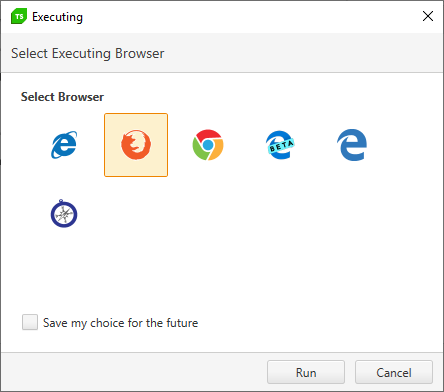Click the BETA badge on Edge icon

pos(281,146)
